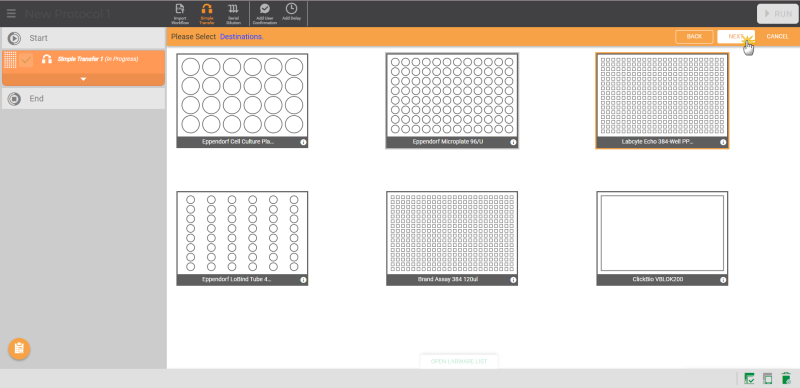Show info for ClickBio VBLOK200
Viewport: 800px width, 388px height.
[723, 280]
